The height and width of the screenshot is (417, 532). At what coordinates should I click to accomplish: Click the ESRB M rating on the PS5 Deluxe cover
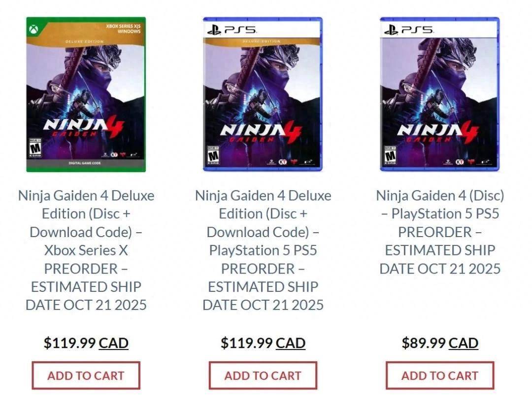point(212,155)
